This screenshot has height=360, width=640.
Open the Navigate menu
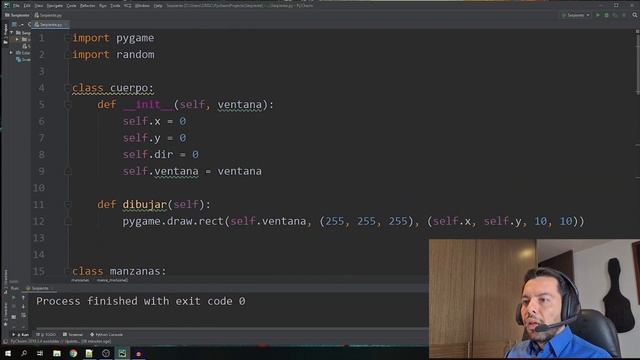(x=55, y=6)
